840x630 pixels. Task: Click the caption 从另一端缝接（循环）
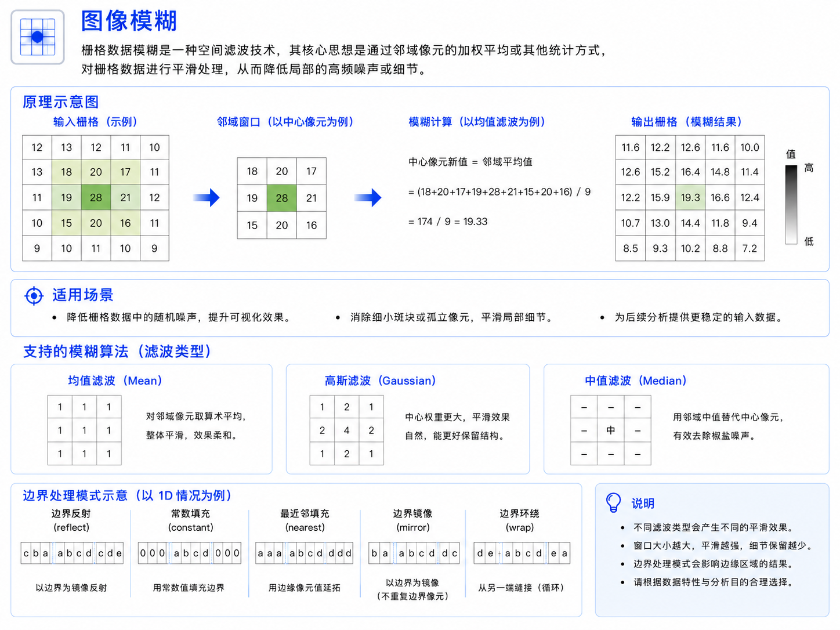(522, 588)
